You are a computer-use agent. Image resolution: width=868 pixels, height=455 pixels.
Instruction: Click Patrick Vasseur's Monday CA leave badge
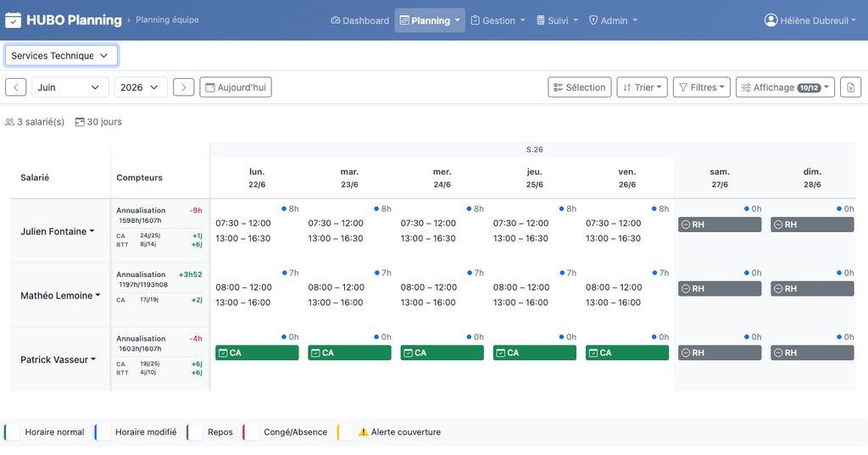coord(257,352)
